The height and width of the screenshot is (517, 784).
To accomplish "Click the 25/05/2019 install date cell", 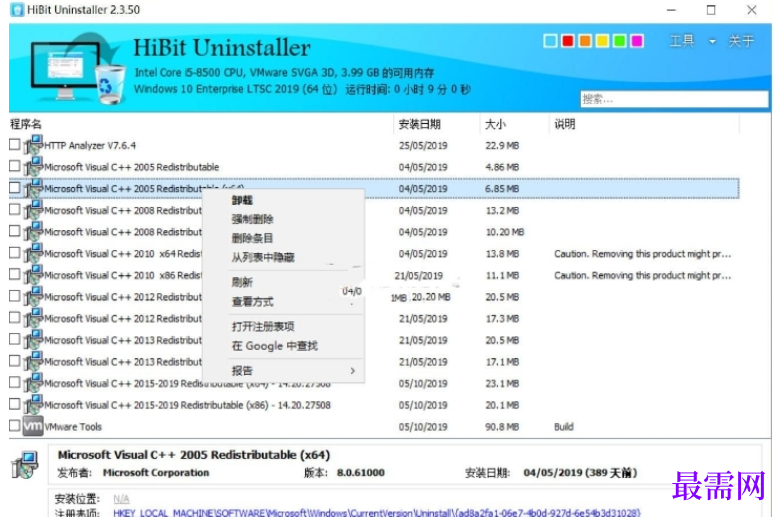I will click(x=423, y=146).
